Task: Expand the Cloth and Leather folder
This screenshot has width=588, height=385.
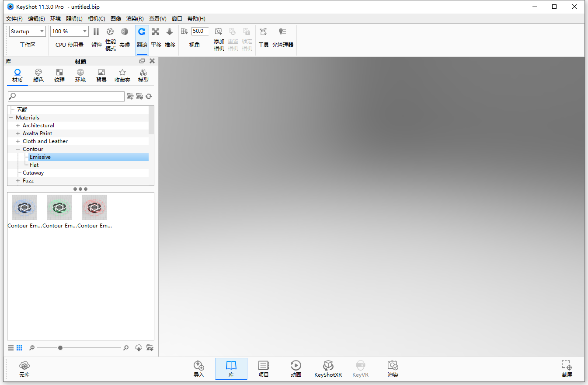Action: pyautogui.click(x=18, y=141)
